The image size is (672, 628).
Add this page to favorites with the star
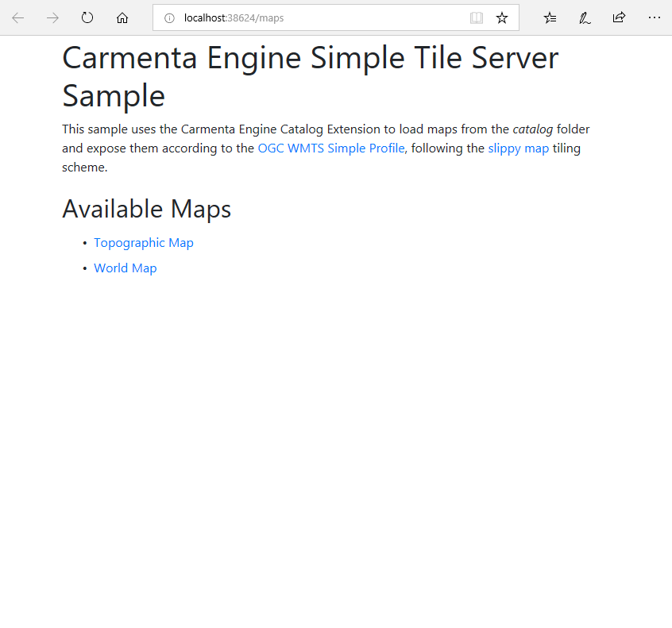[x=502, y=18]
